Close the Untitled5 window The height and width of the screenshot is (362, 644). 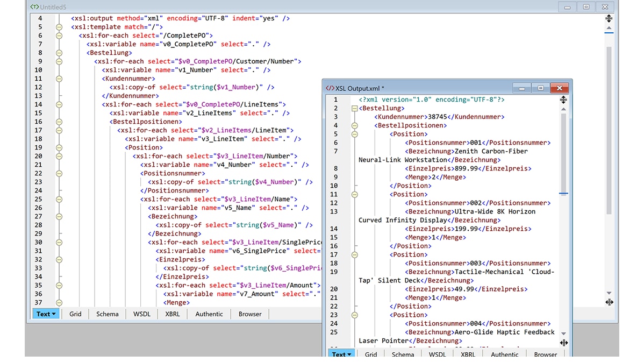605,7
